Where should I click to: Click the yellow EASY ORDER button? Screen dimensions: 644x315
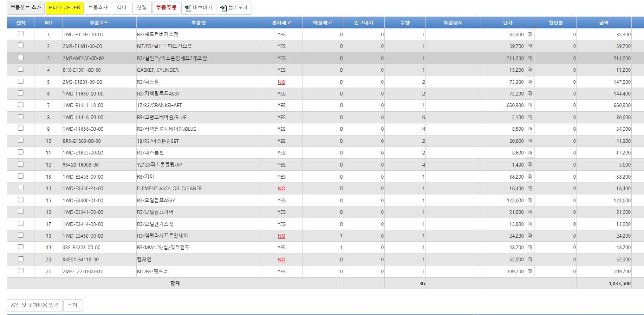click(64, 8)
